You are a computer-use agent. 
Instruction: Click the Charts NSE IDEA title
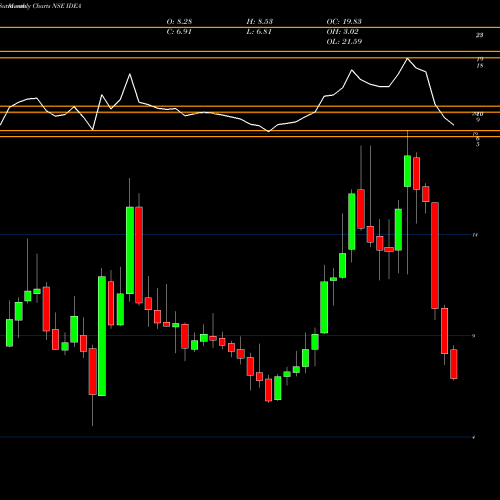point(57,6)
